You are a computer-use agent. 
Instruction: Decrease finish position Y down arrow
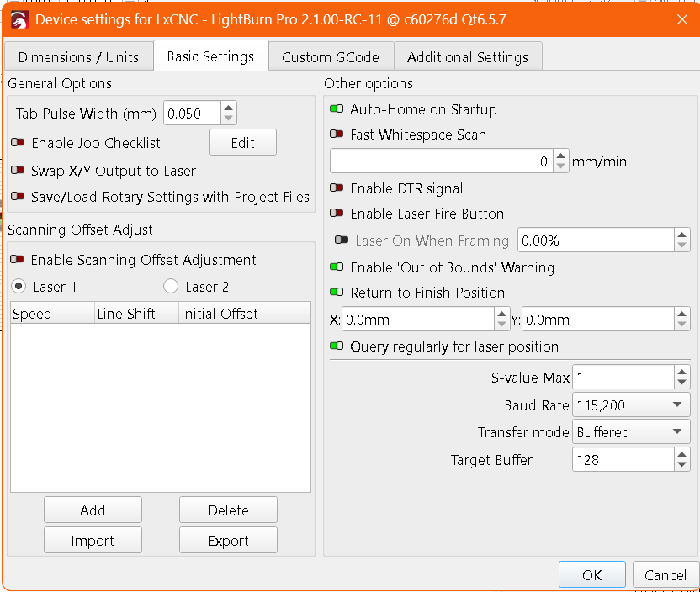(681, 325)
